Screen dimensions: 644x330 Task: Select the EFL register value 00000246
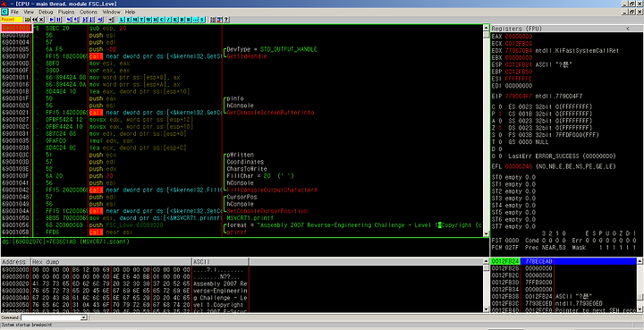pyautogui.click(x=518, y=166)
